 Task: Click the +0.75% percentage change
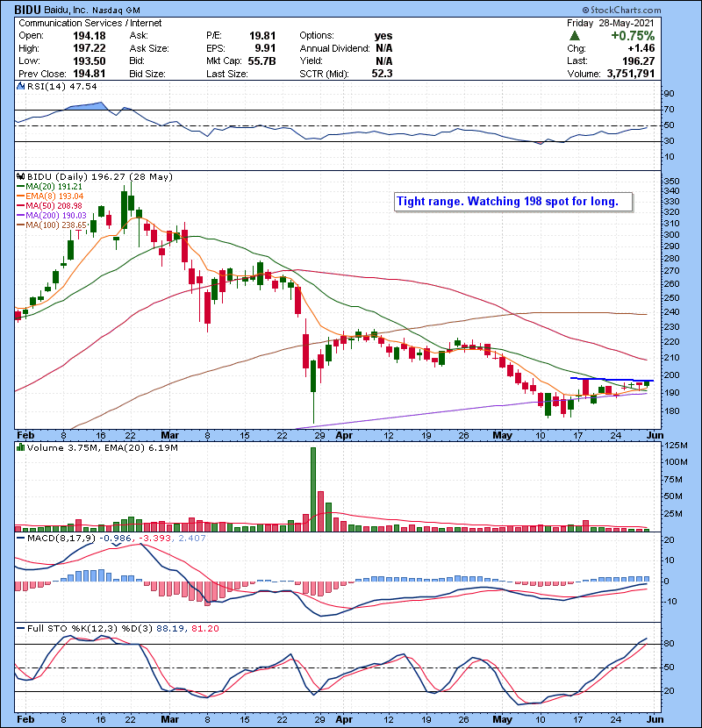633,36
